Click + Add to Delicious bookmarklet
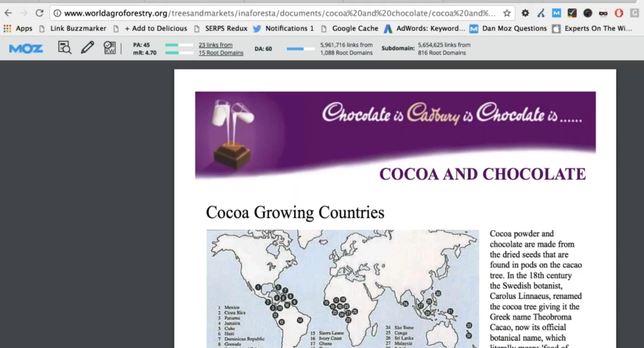Viewport: 644px width, 348px height. click(150, 29)
